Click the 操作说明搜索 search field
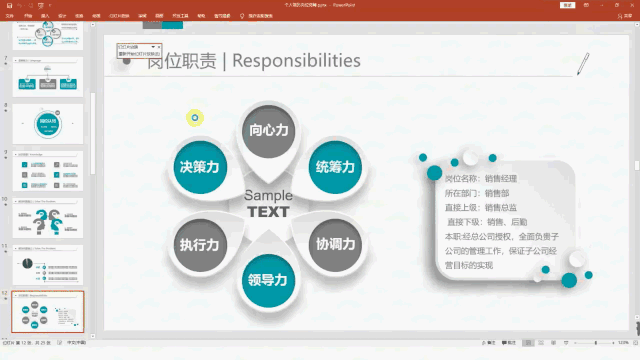 [260, 16]
